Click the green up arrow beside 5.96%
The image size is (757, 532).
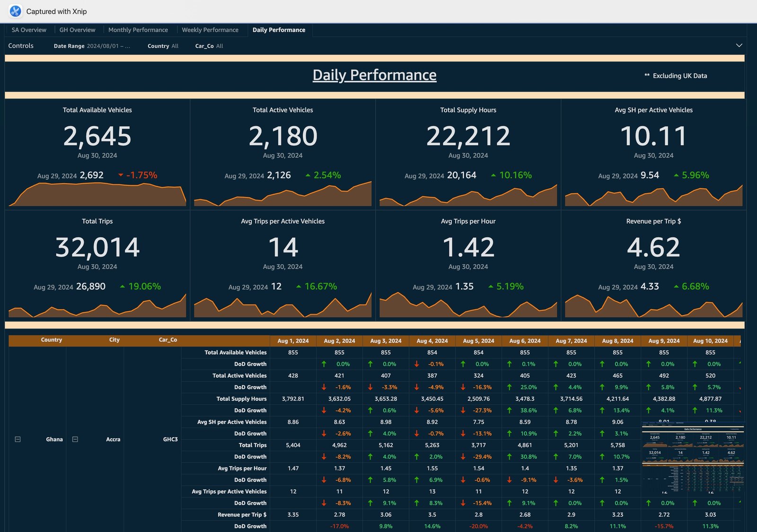click(x=676, y=175)
